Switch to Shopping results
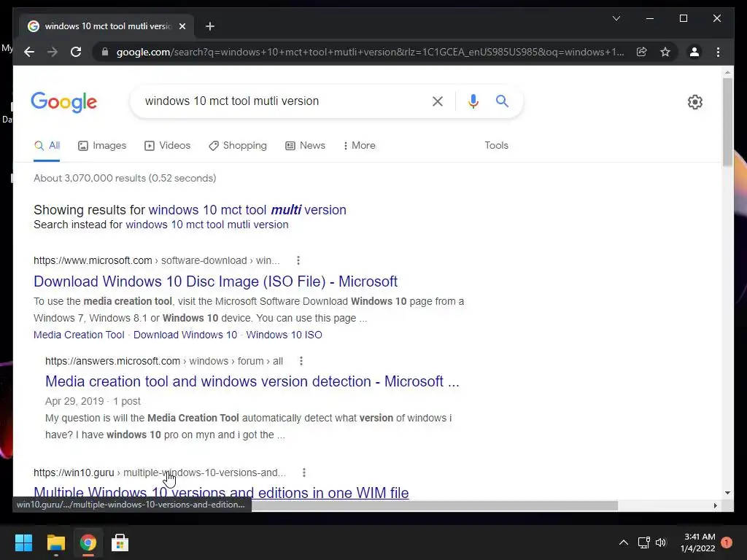 (x=238, y=146)
